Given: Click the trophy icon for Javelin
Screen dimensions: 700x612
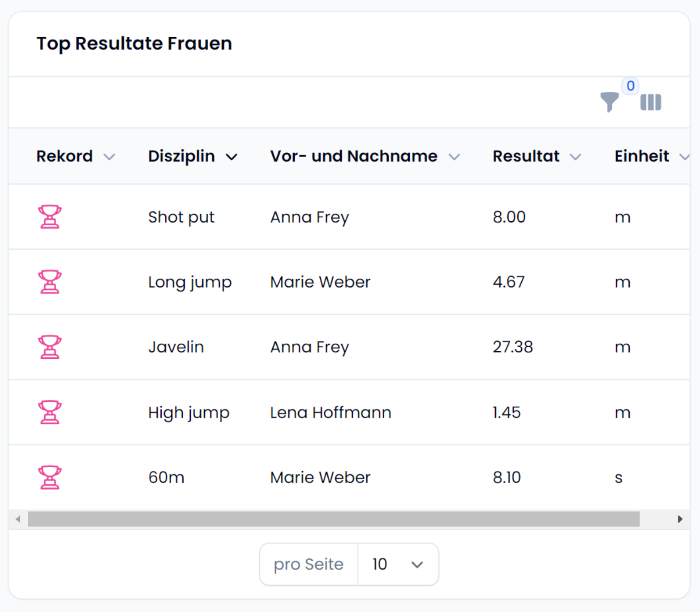Looking at the screenshot, I should coord(50,347).
